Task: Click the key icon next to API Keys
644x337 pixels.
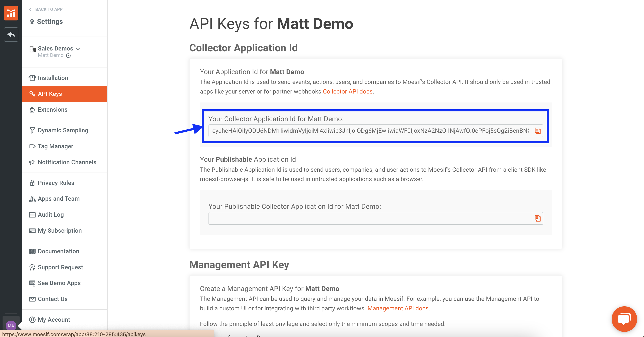Action: [32, 94]
